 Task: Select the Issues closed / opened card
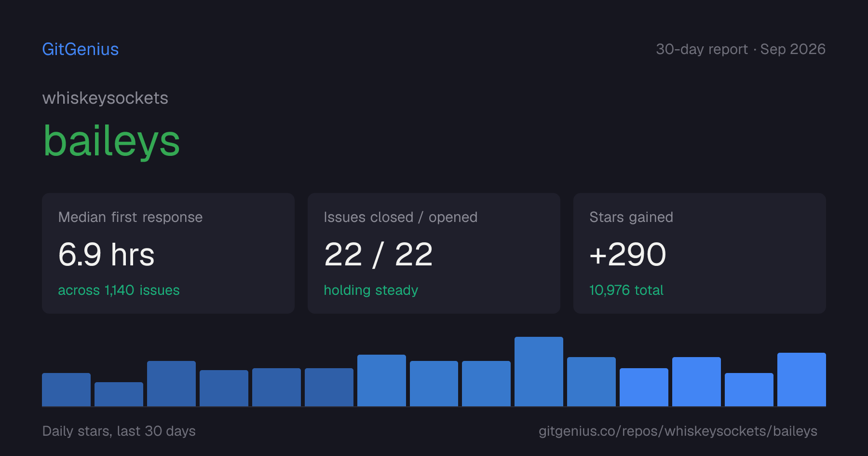434,253
